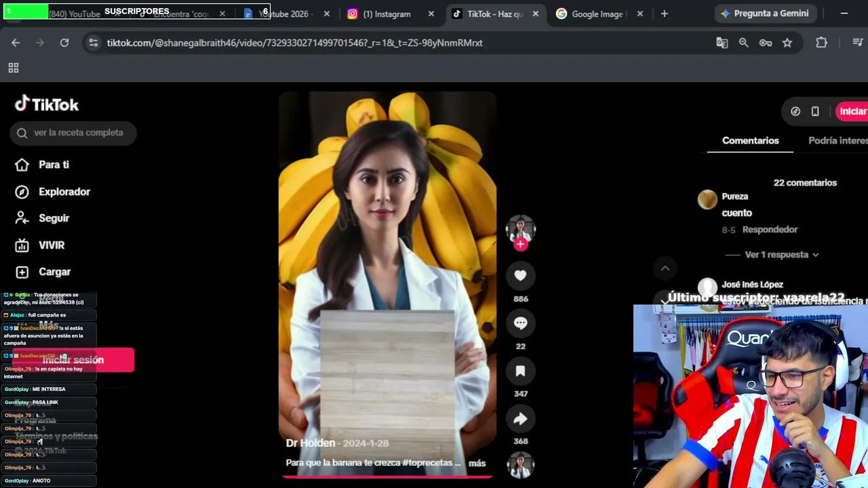Click Responder under Pureza's comment
The height and width of the screenshot is (488, 868).
[x=770, y=230]
